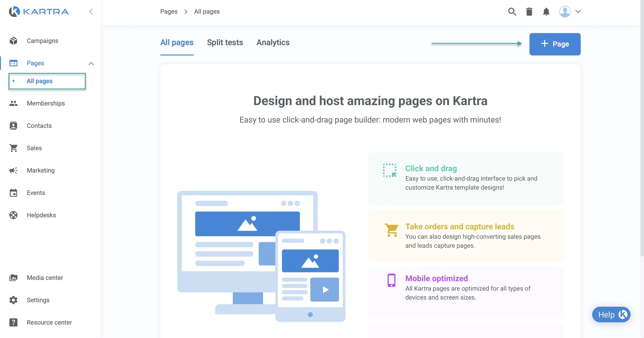Image resolution: width=644 pixels, height=338 pixels.
Task: Open the Media center icon
Action: tap(13, 278)
